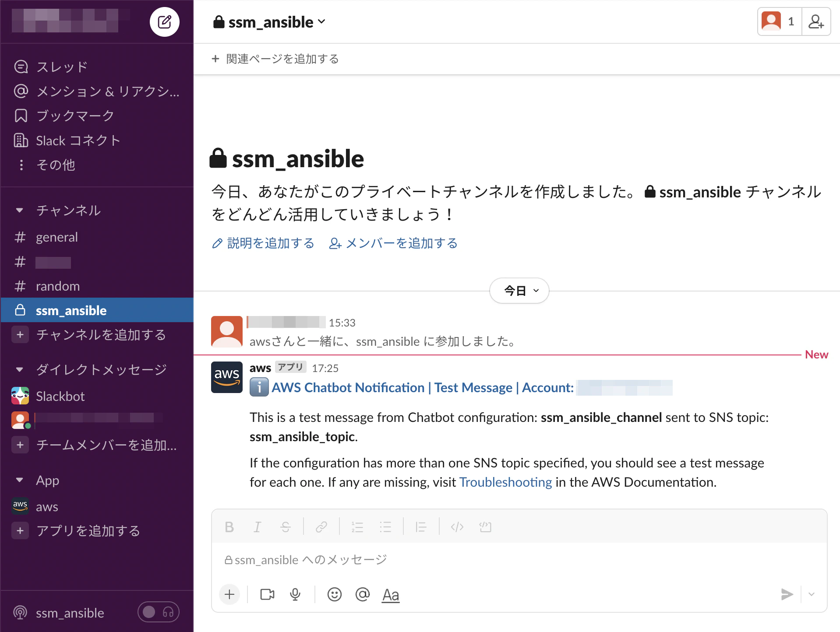Collapse the チャンネル section

coord(20,210)
